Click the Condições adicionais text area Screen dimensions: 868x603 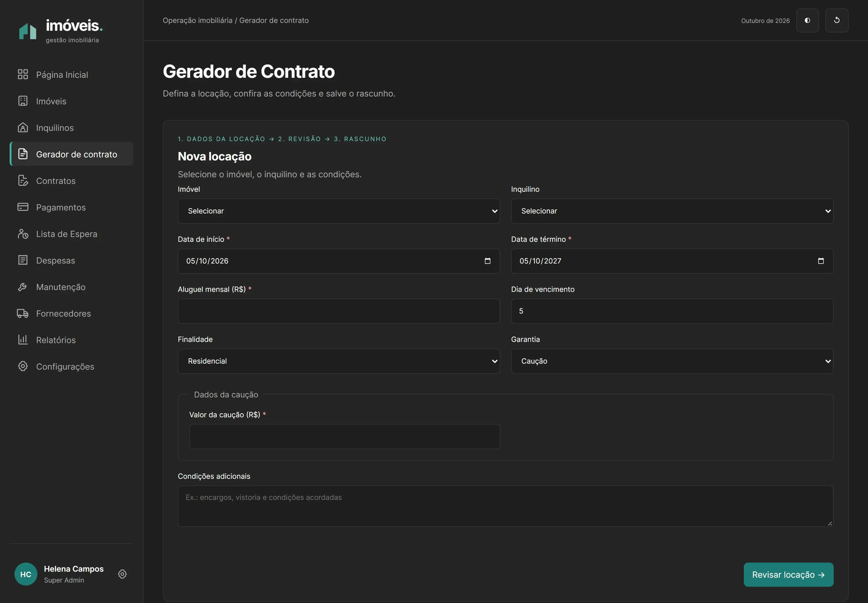click(505, 506)
